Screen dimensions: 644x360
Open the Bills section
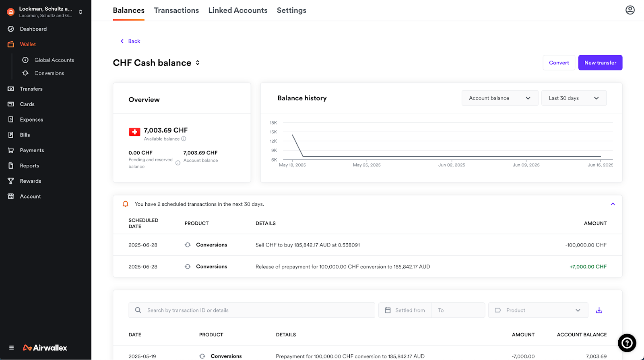click(x=25, y=135)
